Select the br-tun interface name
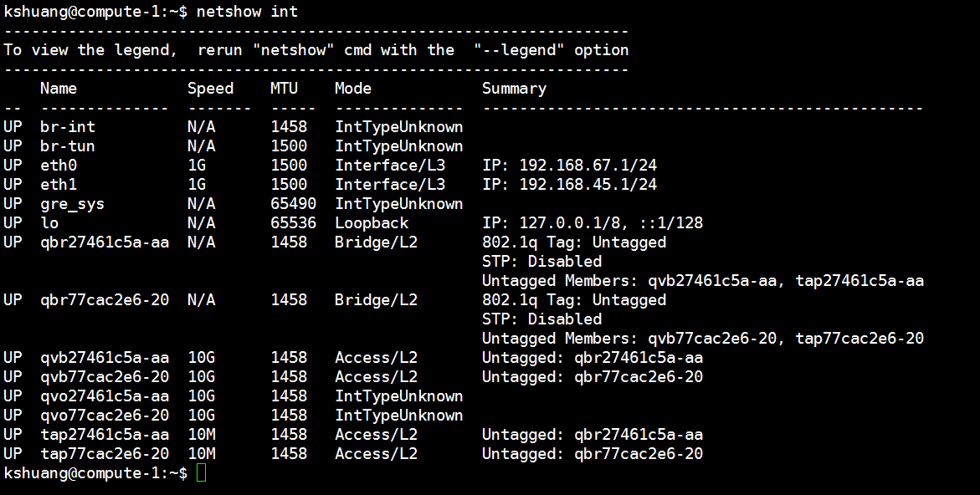The image size is (980, 495). point(68,146)
